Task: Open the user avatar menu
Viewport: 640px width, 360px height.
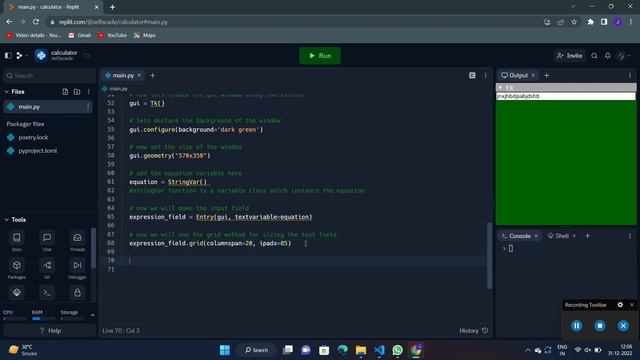Action: [x=623, y=56]
